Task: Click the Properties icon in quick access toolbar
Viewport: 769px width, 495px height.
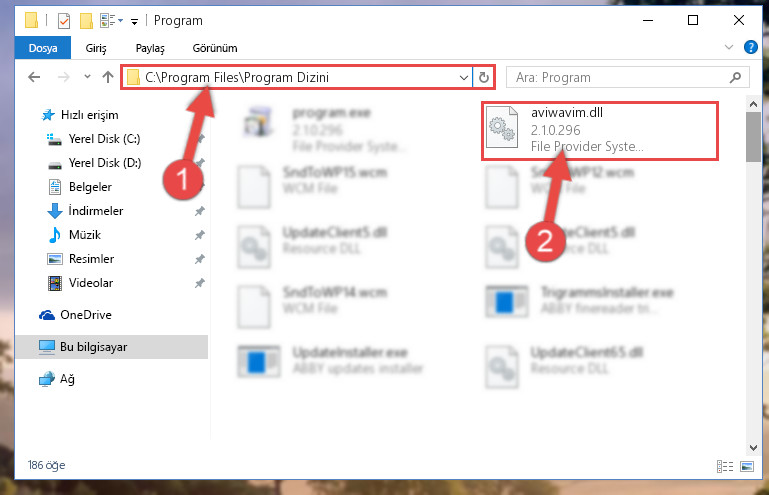Action: (x=64, y=21)
